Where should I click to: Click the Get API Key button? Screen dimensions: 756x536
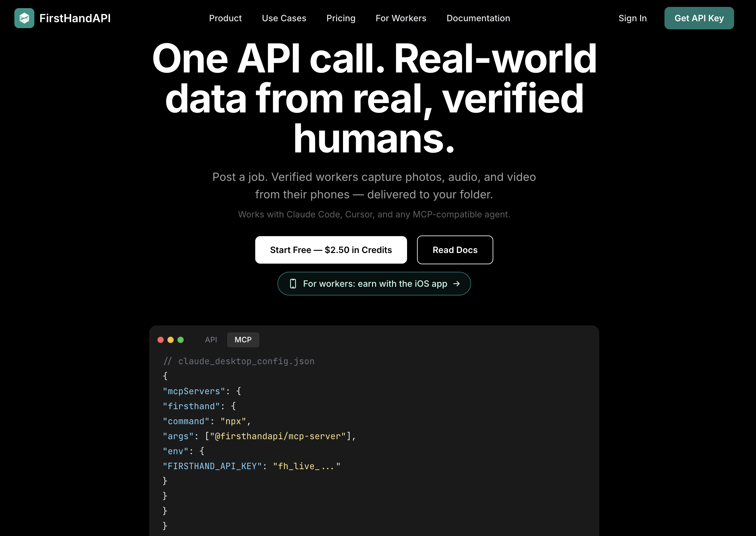699,18
